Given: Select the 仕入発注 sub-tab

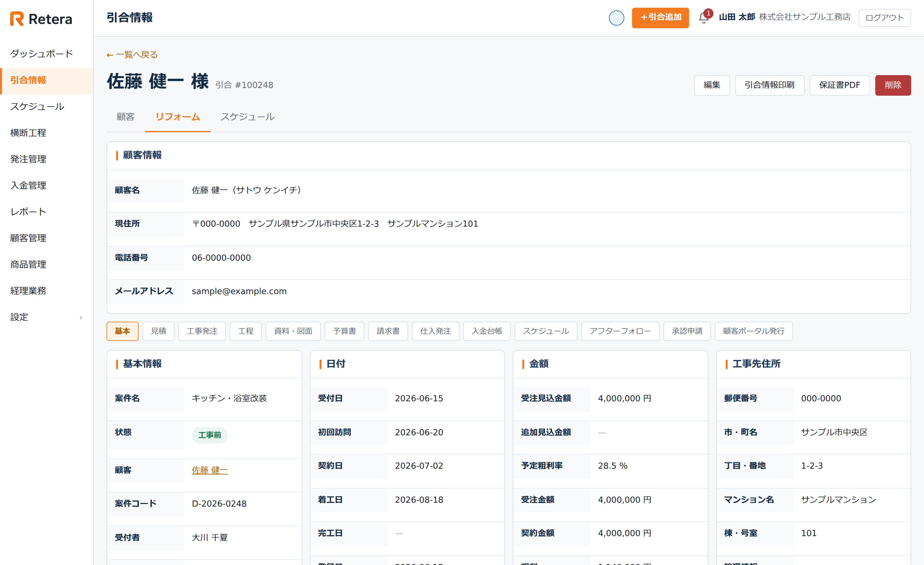Looking at the screenshot, I should pos(435,331).
